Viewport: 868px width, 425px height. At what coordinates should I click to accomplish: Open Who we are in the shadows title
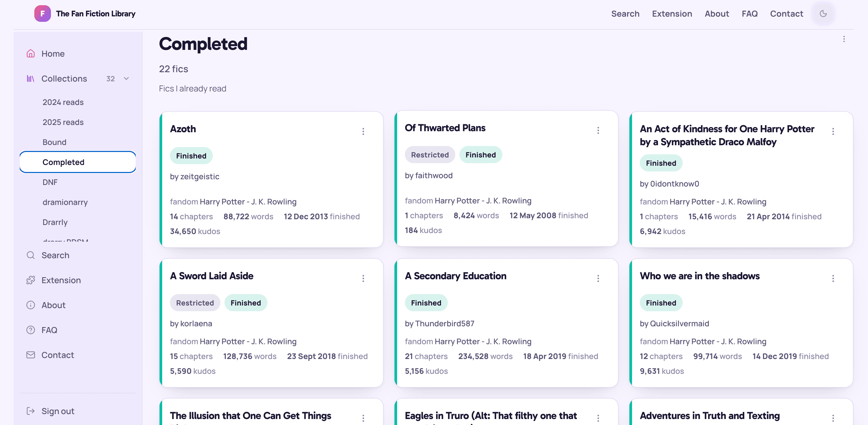coord(700,276)
